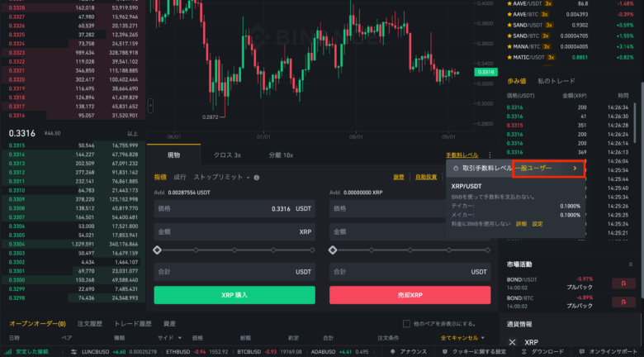Click the download icon in footer
The image size is (644, 357).
click(x=523, y=352)
